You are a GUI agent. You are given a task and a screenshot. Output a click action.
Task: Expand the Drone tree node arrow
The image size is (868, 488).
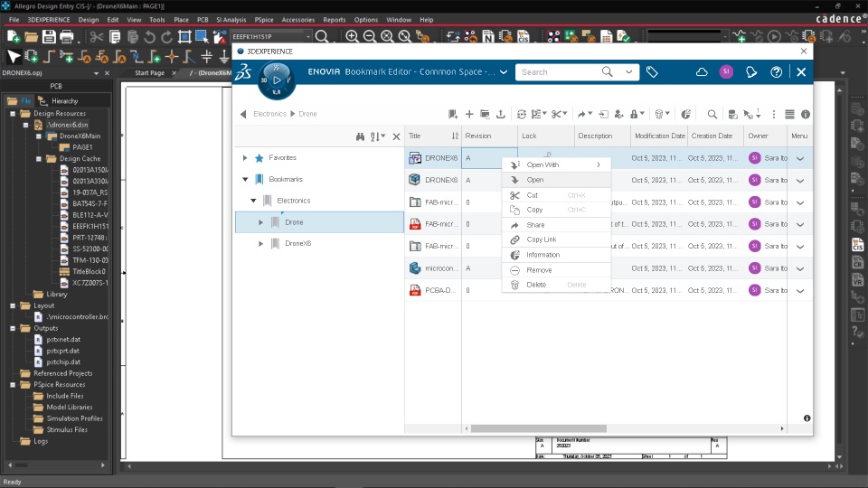point(260,222)
